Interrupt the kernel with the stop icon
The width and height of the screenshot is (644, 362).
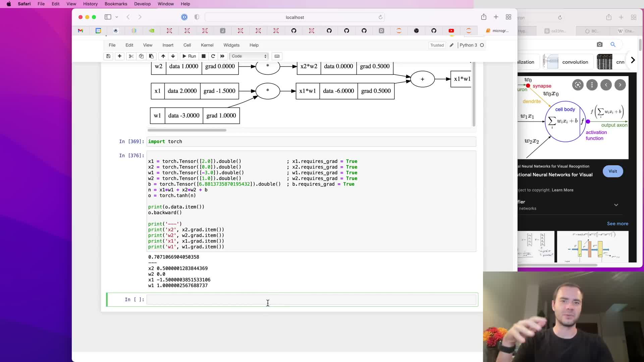click(x=204, y=56)
